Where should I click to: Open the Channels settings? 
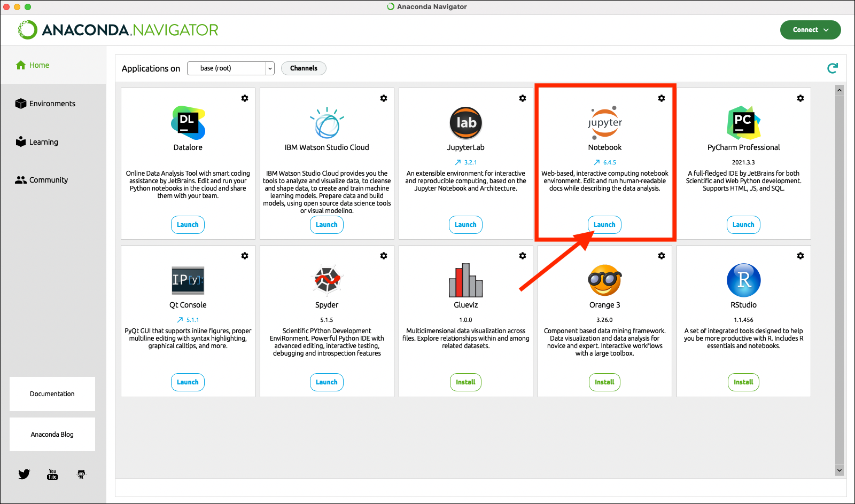304,68
